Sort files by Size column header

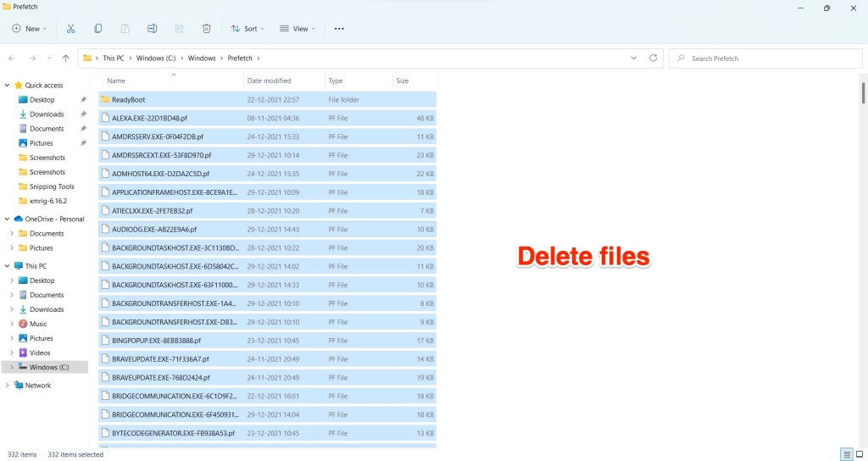coord(403,81)
